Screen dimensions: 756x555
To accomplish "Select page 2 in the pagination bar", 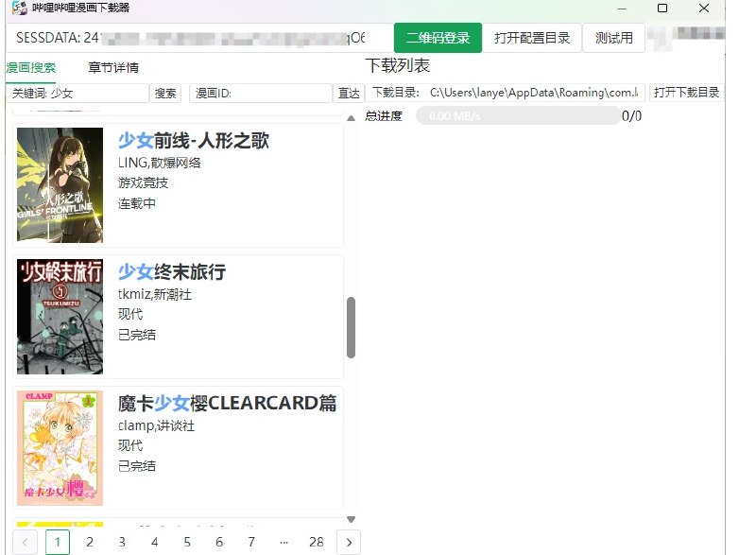I will [90, 542].
